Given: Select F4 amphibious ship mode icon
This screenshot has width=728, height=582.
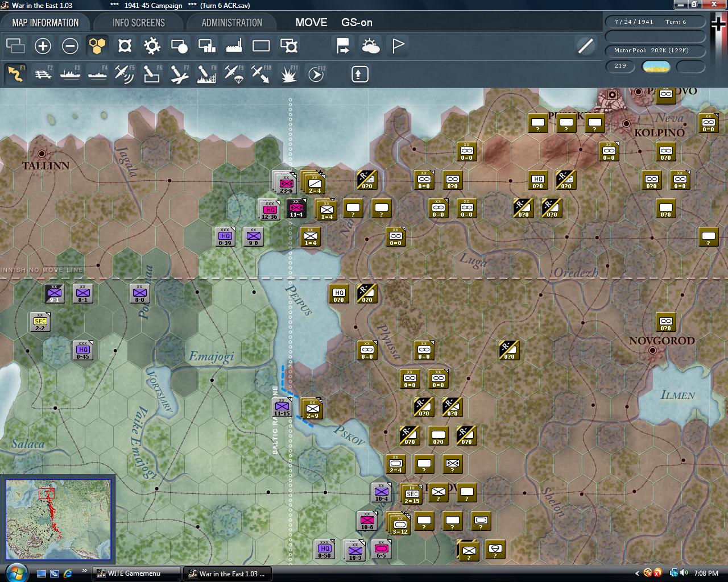Looking at the screenshot, I should 97,74.
